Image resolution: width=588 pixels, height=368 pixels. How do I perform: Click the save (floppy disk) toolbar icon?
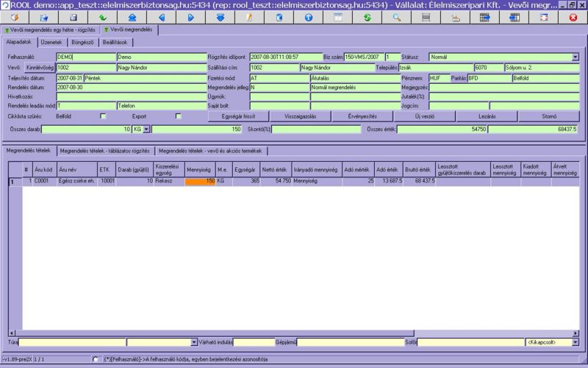[x=73, y=16]
